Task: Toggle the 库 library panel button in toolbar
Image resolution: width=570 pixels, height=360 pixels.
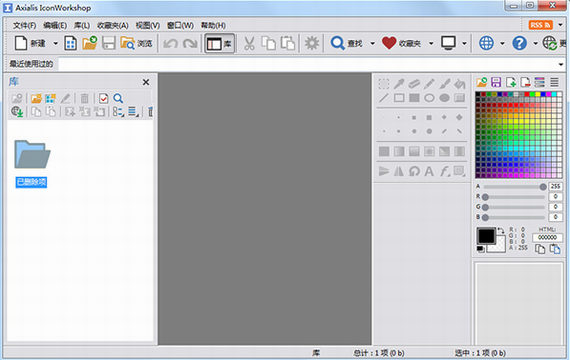Action: (x=220, y=44)
